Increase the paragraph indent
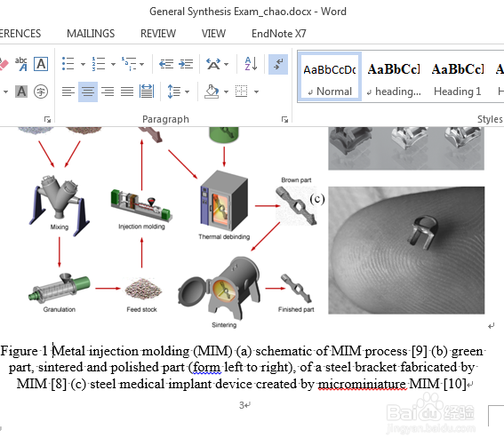The width and height of the screenshot is (504, 446). click(x=186, y=64)
